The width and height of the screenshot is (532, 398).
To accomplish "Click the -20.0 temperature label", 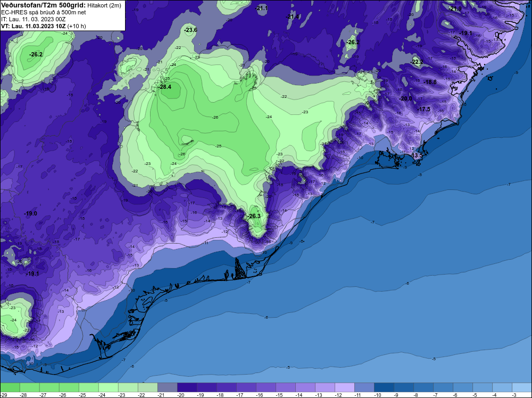I will click(406, 98).
